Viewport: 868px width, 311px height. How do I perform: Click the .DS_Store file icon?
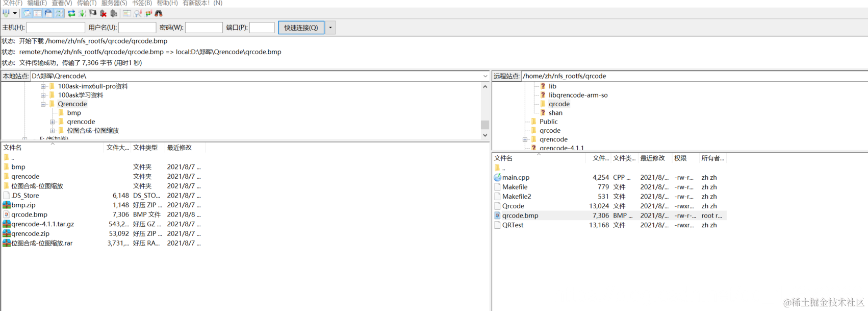[7, 196]
